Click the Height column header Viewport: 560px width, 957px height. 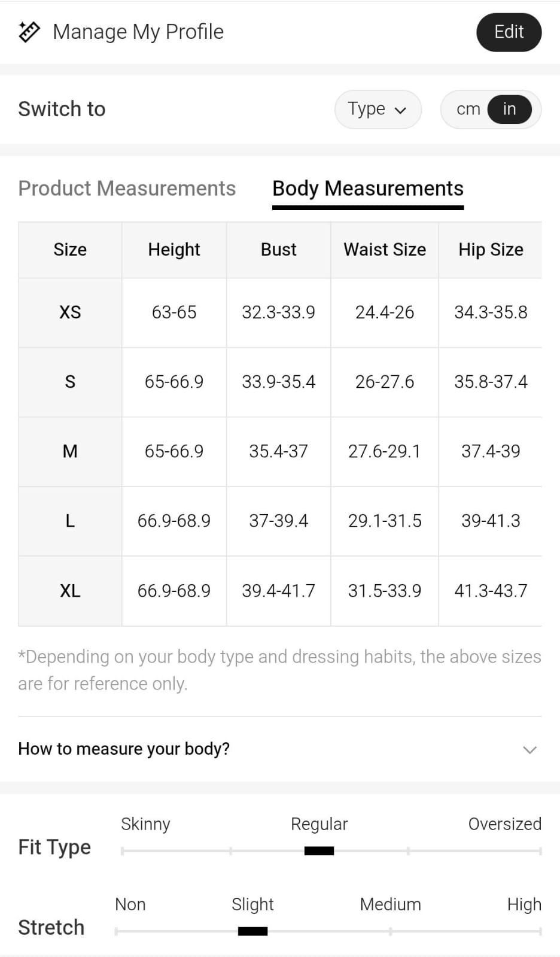(174, 250)
